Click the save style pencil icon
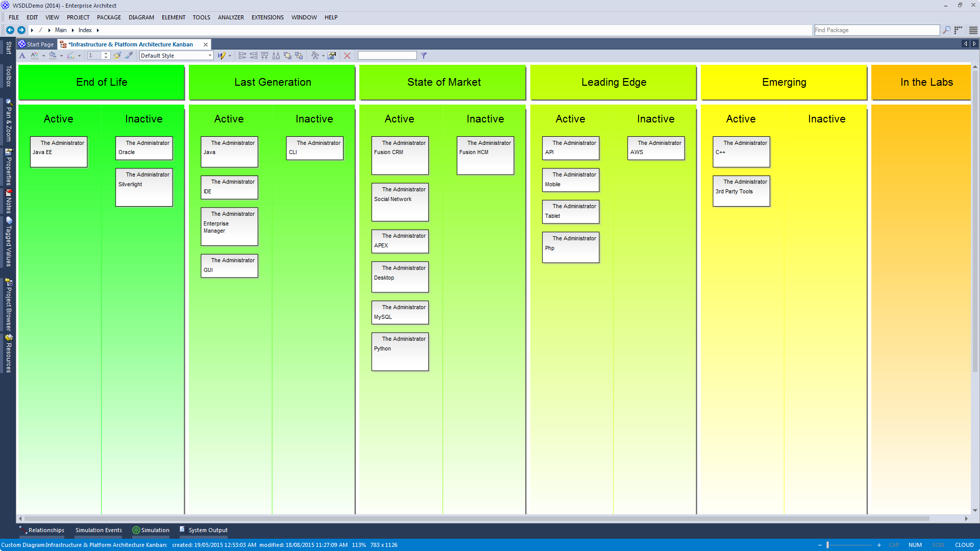The height and width of the screenshot is (551, 980). tap(221, 56)
